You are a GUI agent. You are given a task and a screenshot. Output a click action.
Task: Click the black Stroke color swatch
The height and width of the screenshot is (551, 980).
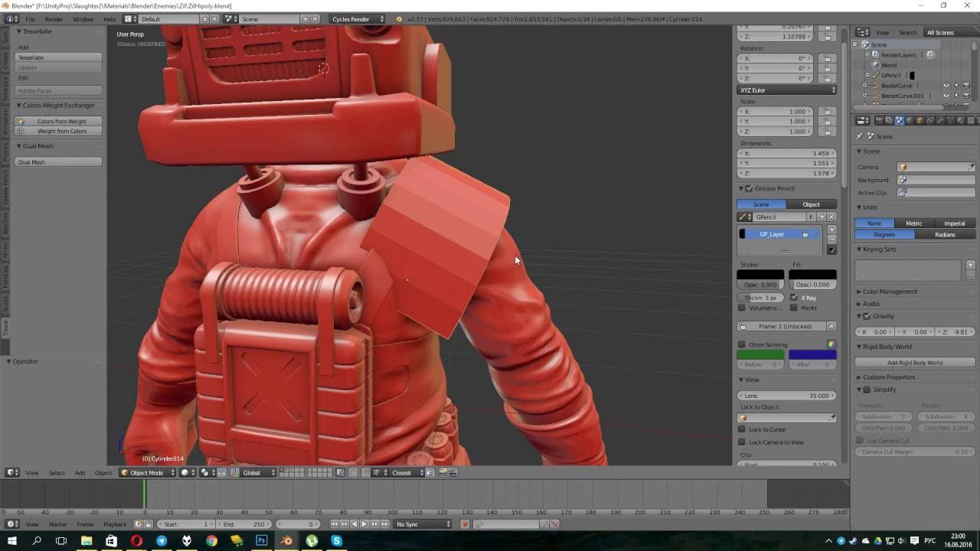pos(759,274)
